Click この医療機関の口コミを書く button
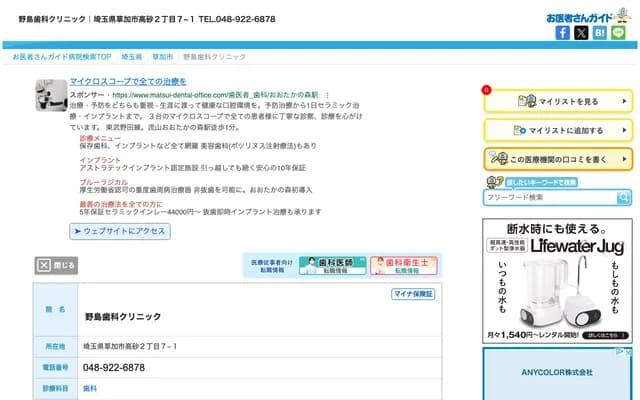The image size is (640, 400). [x=558, y=159]
